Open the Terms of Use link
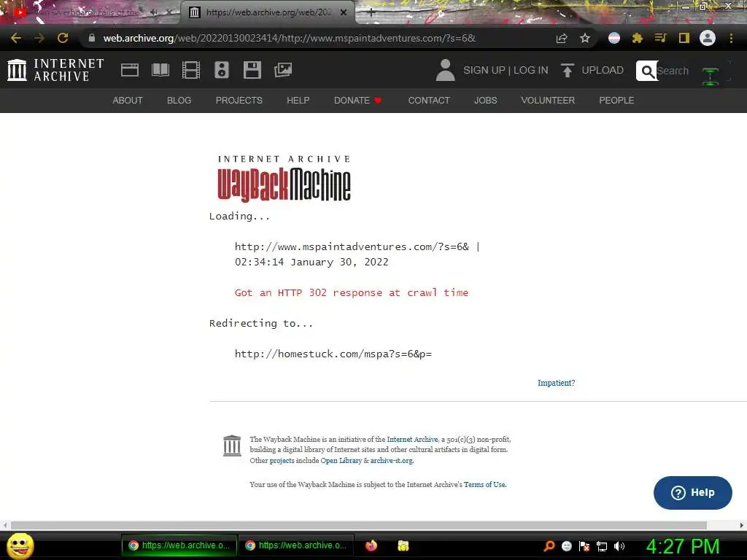 click(x=484, y=484)
